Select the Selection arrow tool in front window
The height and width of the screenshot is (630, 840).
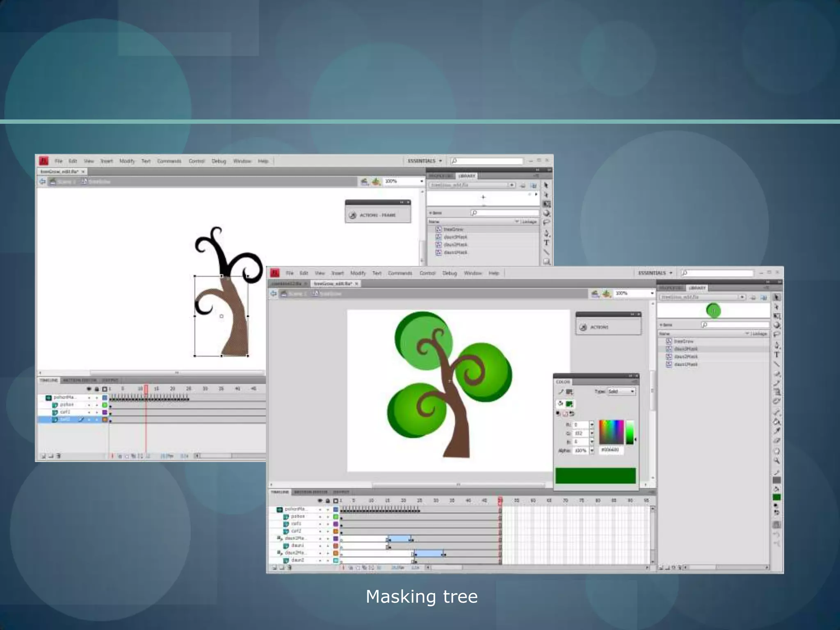(776, 297)
